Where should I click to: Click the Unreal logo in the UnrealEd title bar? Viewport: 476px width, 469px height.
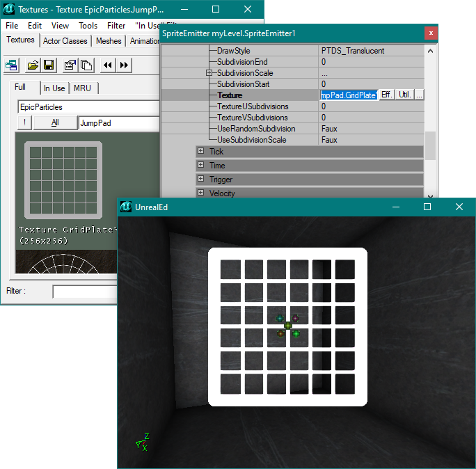point(126,207)
